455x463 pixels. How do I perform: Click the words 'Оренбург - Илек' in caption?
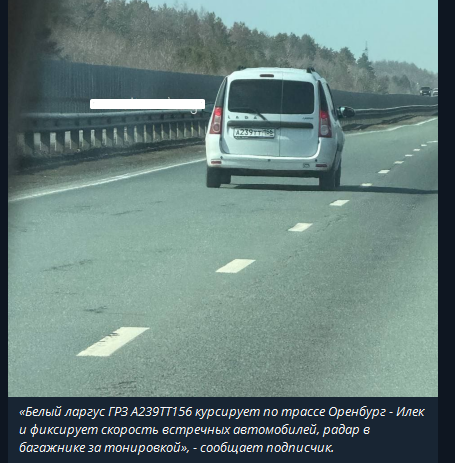(x=376, y=412)
